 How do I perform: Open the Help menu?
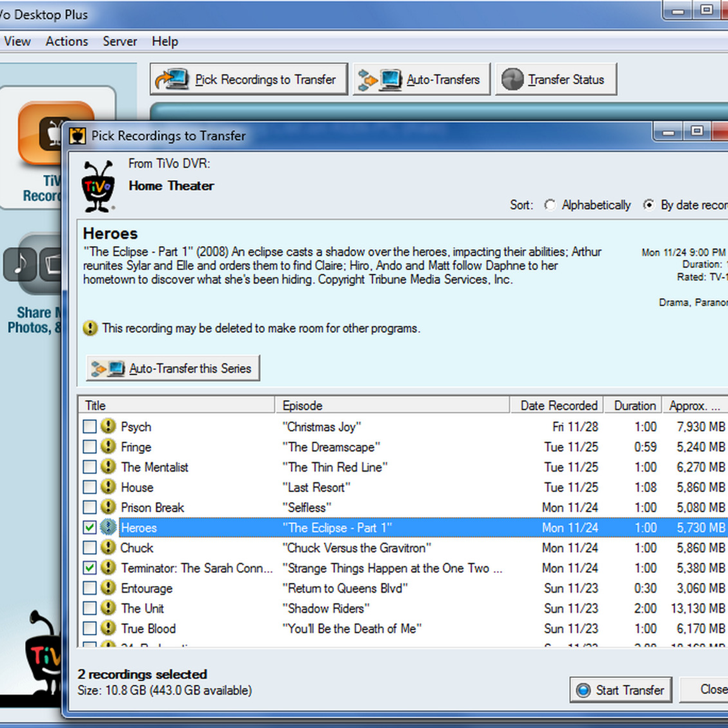click(x=165, y=41)
